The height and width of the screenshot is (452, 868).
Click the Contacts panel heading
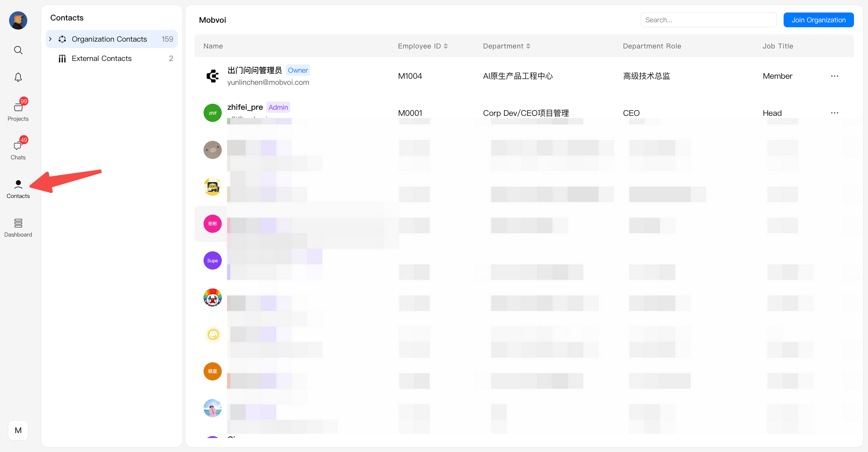(x=67, y=18)
